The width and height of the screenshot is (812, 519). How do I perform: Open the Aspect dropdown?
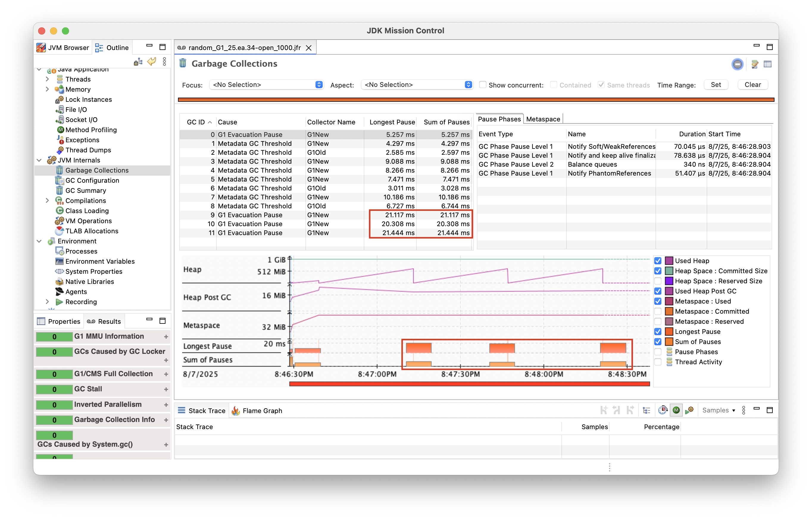click(417, 85)
